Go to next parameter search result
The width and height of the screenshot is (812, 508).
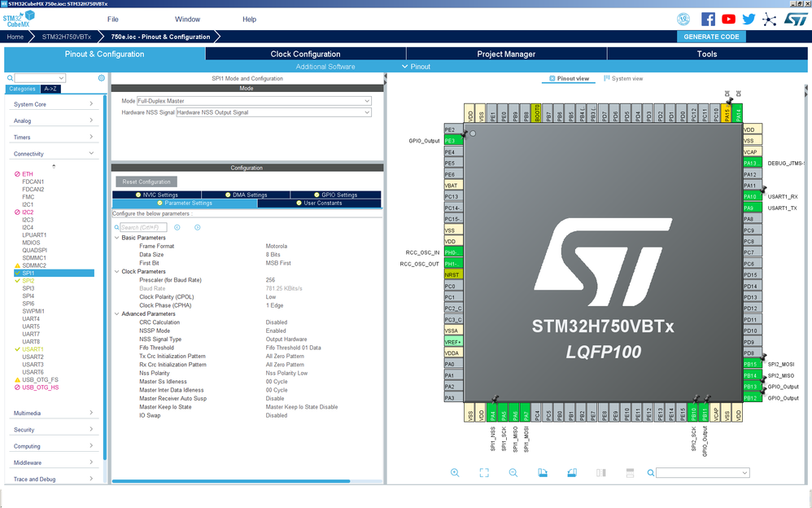click(197, 227)
